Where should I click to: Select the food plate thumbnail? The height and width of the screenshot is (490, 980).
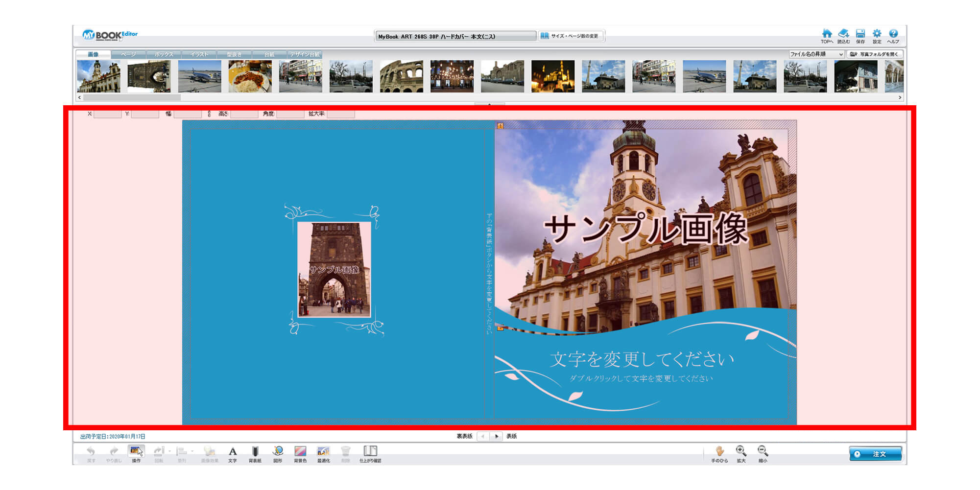250,76
